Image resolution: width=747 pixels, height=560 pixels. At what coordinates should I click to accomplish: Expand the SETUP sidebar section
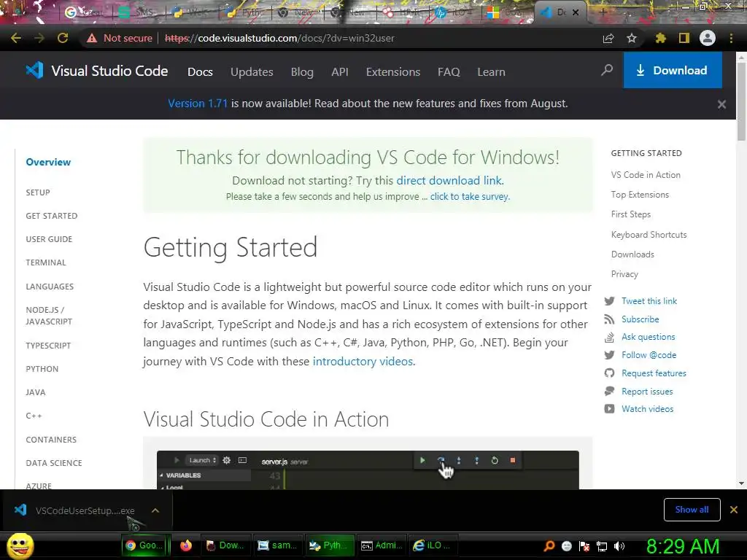point(38,192)
